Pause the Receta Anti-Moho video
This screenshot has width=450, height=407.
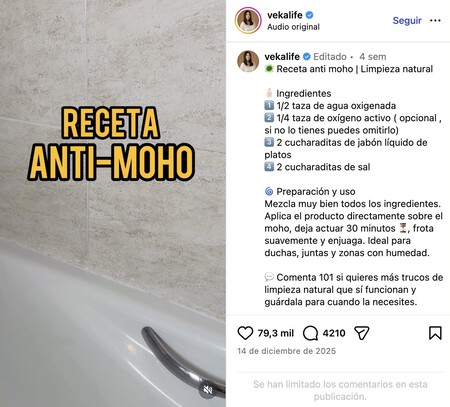pyautogui.click(x=113, y=203)
